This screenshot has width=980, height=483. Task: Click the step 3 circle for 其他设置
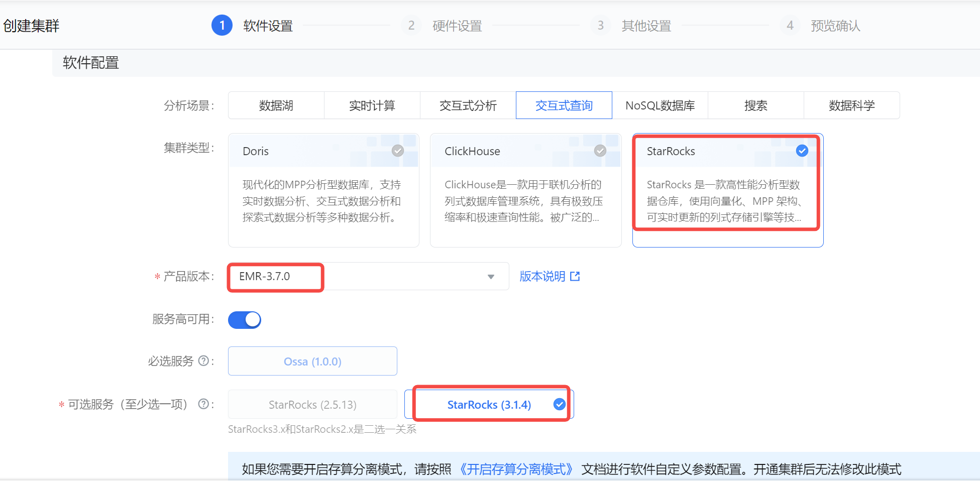click(x=601, y=25)
